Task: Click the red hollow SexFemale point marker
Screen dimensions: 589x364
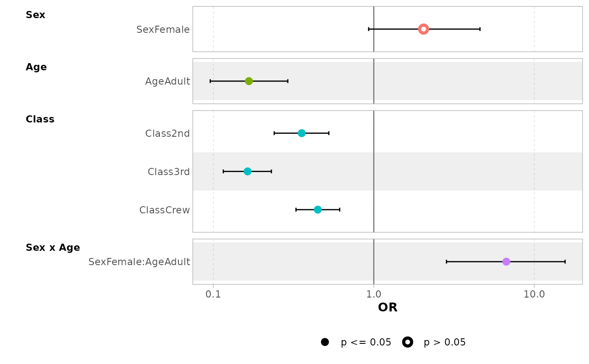Action: coord(424,29)
